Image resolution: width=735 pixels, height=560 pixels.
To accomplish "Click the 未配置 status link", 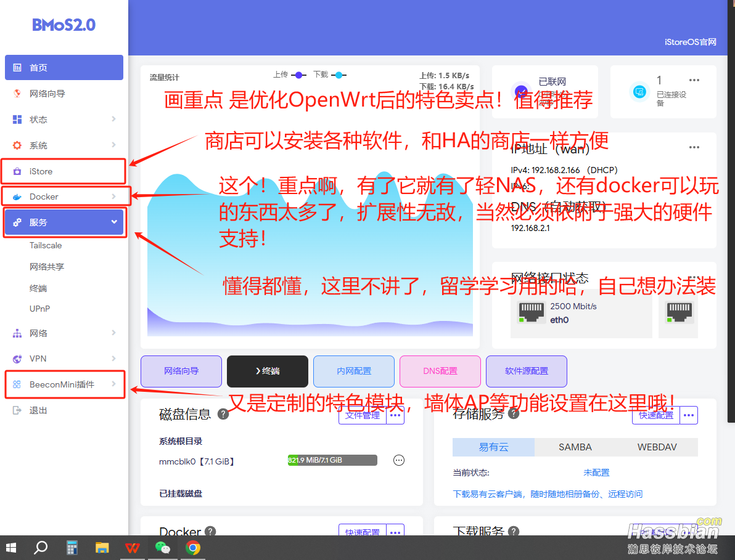I will [596, 473].
